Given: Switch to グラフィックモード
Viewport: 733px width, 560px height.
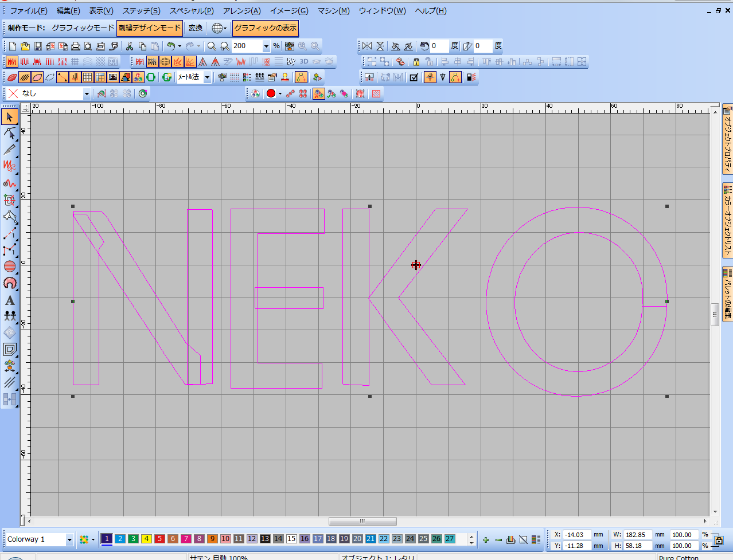Looking at the screenshot, I should point(83,28).
